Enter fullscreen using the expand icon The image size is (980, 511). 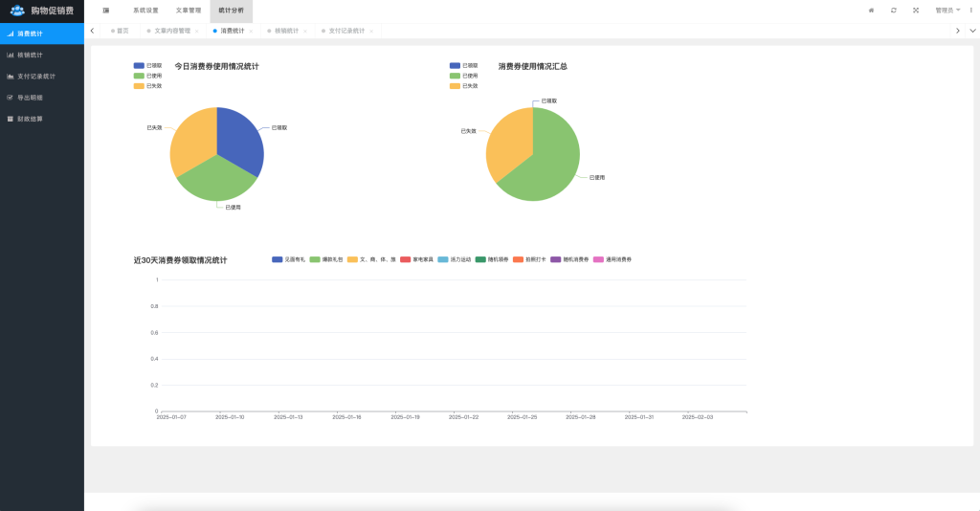(916, 11)
